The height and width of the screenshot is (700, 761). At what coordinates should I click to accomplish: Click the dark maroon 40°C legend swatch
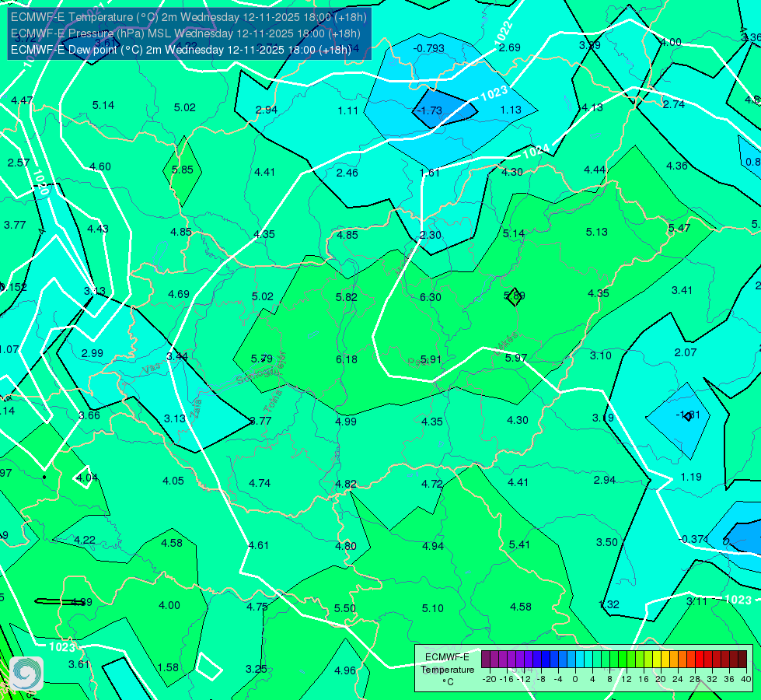742,660
